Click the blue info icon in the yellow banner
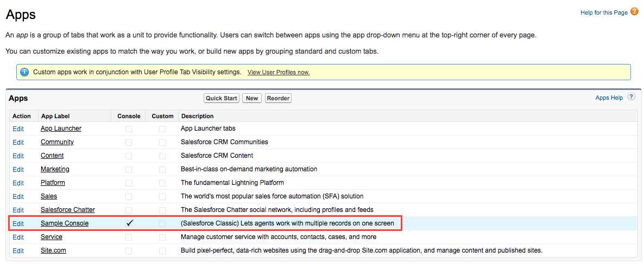The height and width of the screenshot is (264, 644). coord(24,72)
